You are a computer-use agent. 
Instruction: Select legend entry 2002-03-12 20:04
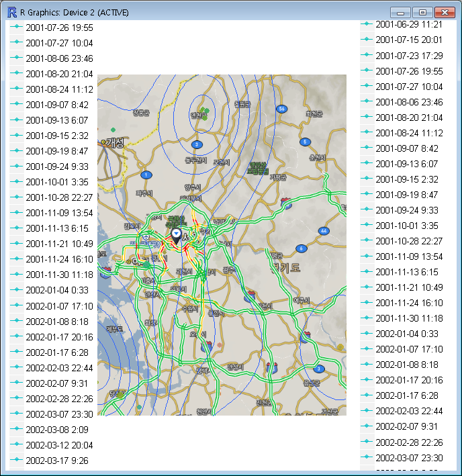coord(59,445)
